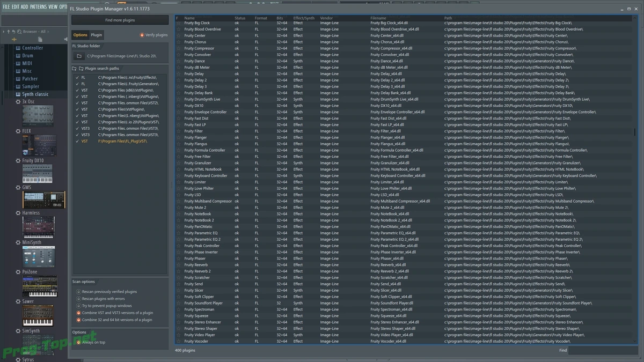Expand the Controller folder in browser
This screenshot has height=362, width=644.
coord(32,48)
